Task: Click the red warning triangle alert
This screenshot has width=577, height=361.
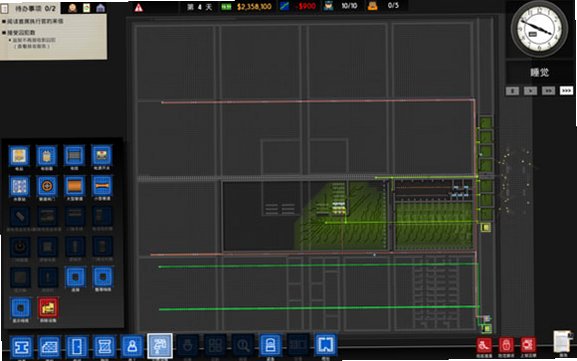Action: point(139,7)
